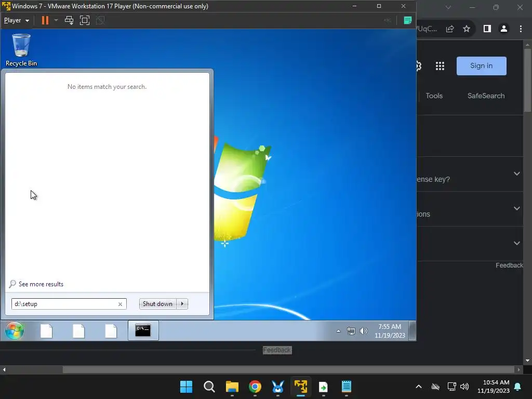Click the Chrome vertical scrollbar thumb

tap(527, 80)
